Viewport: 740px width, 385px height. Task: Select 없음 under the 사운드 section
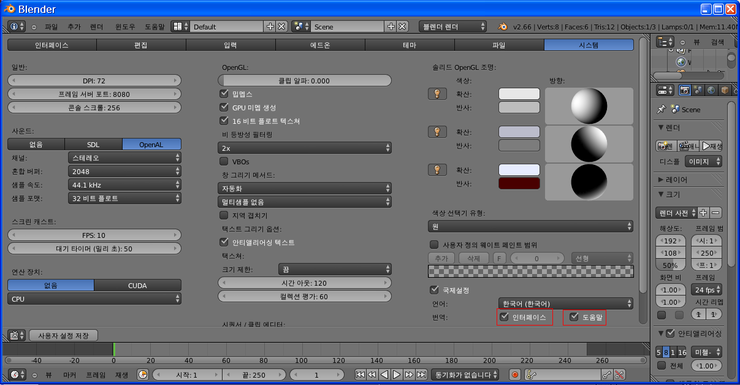tap(36, 144)
